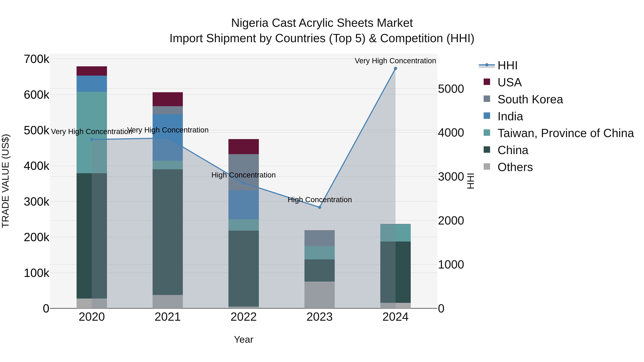This screenshot has height=362, width=644.
Task: Click the 2021 'Very High Concentration' annotation
Action: pos(168,130)
